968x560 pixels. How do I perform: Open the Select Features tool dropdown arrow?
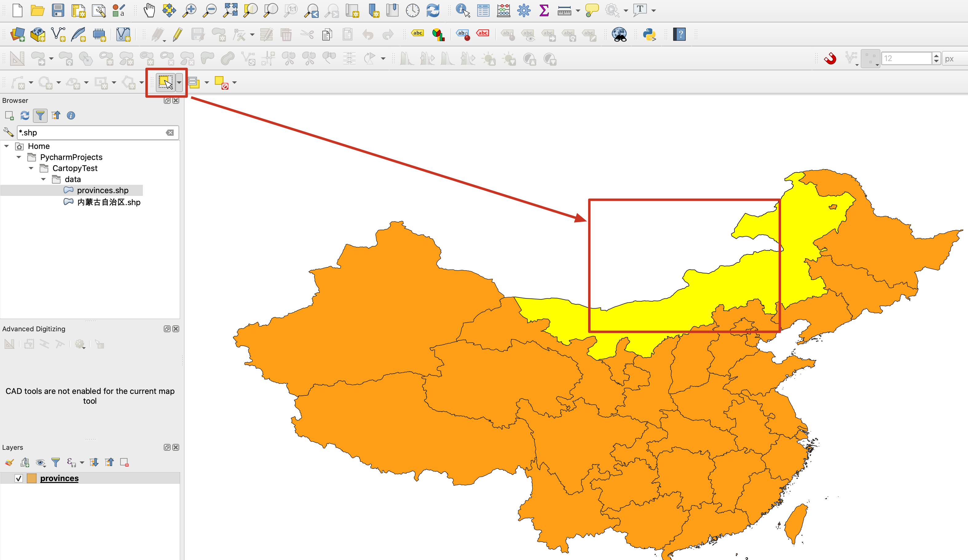pos(179,83)
